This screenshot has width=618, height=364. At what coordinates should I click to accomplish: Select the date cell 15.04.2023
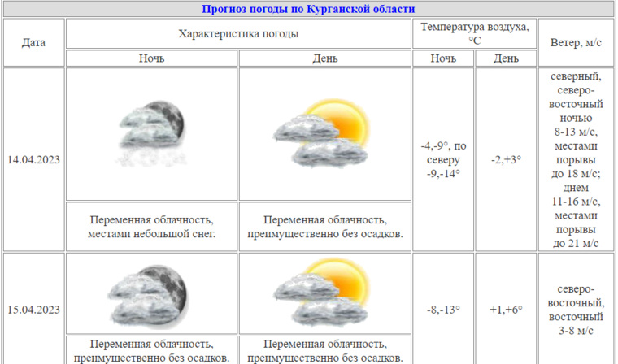33,310
